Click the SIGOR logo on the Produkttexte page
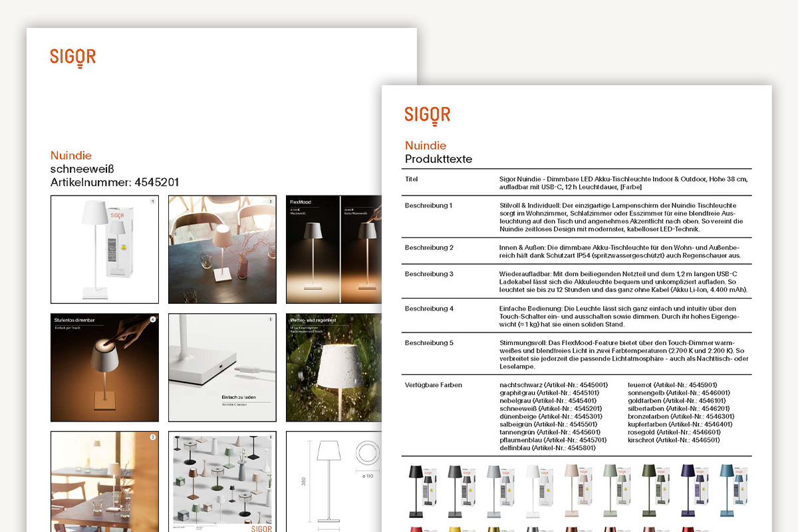Image resolution: width=798 pixels, height=532 pixels. point(428,116)
